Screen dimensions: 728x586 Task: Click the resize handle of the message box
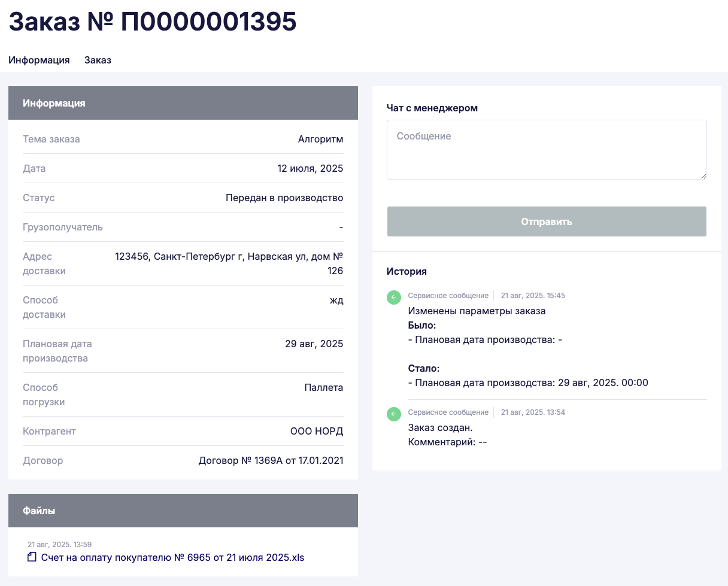(703, 176)
